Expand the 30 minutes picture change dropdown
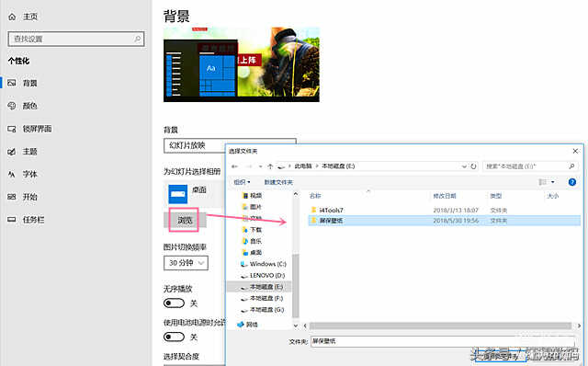 (186, 263)
